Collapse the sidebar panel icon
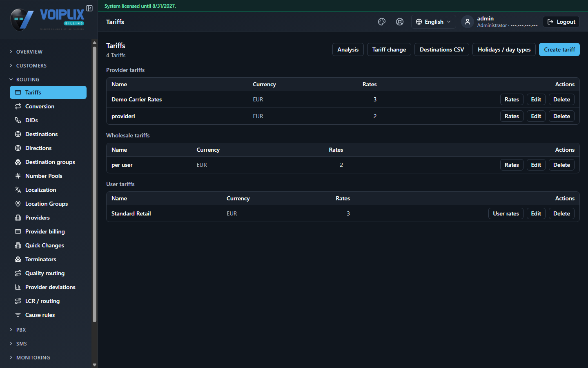The height and width of the screenshot is (368, 588). click(x=89, y=8)
